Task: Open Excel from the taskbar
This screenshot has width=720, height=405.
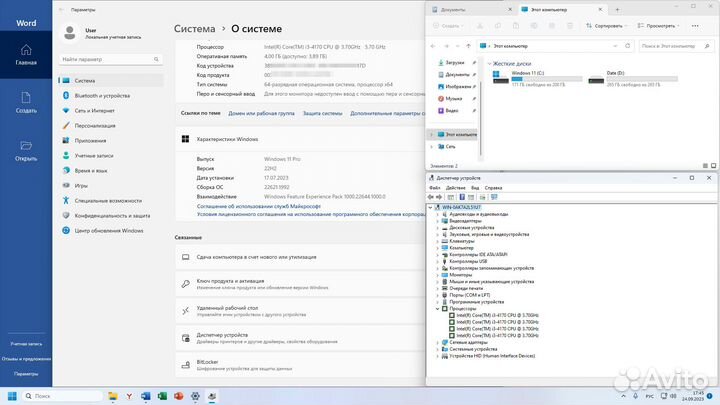Action: pyautogui.click(x=162, y=396)
